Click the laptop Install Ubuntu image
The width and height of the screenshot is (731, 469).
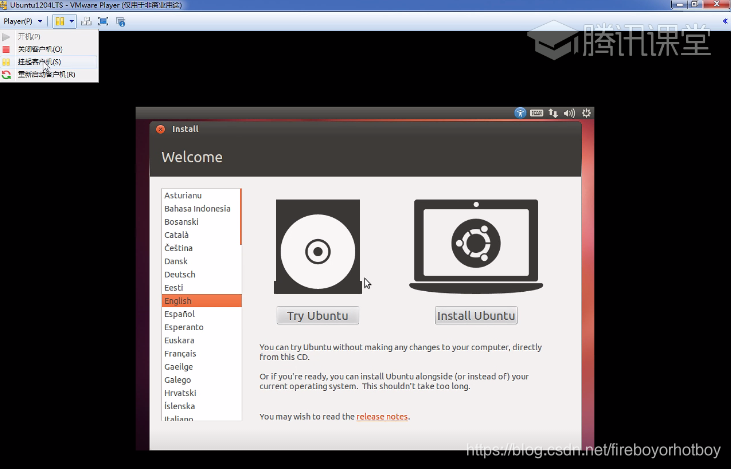coord(476,247)
